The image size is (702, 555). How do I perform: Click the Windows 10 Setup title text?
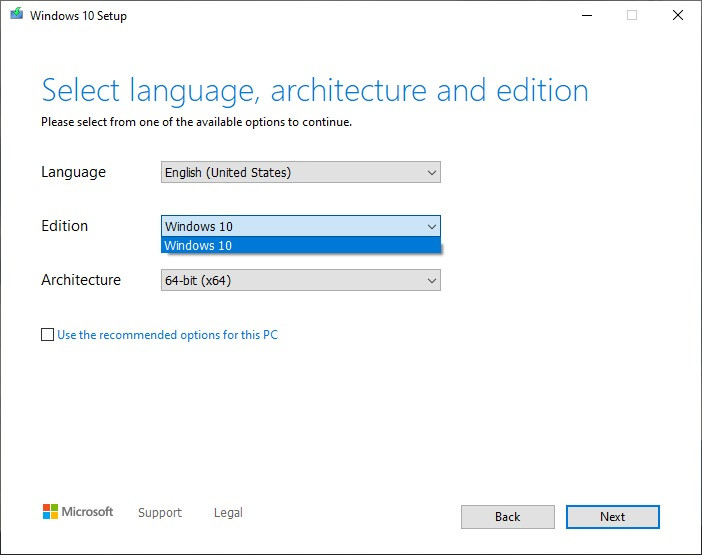78,16
